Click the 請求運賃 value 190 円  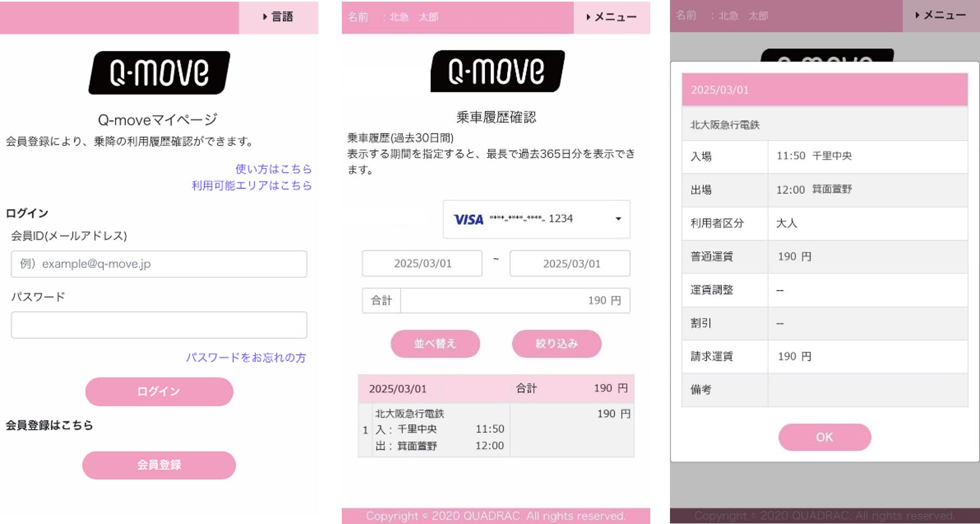point(795,356)
